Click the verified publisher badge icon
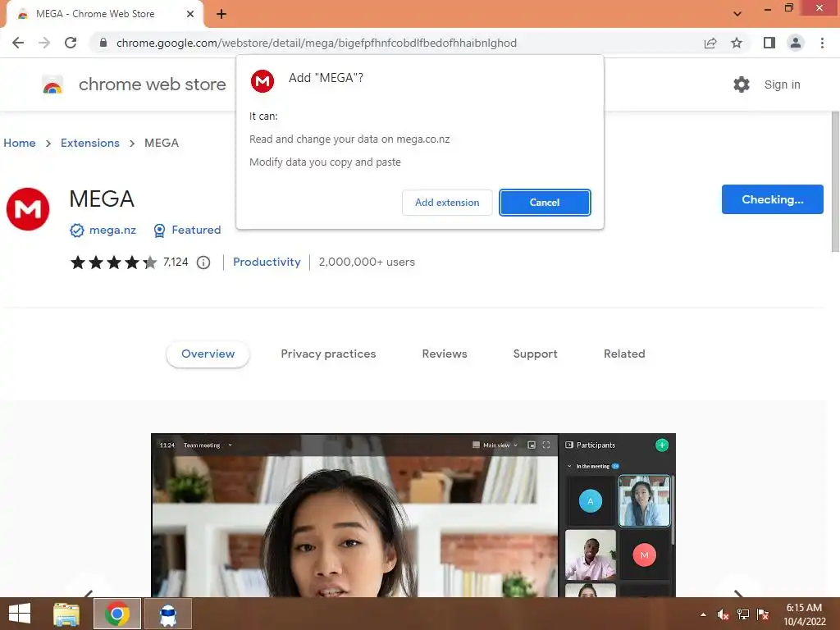Viewport: 840px width, 630px height. click(77, 231)
